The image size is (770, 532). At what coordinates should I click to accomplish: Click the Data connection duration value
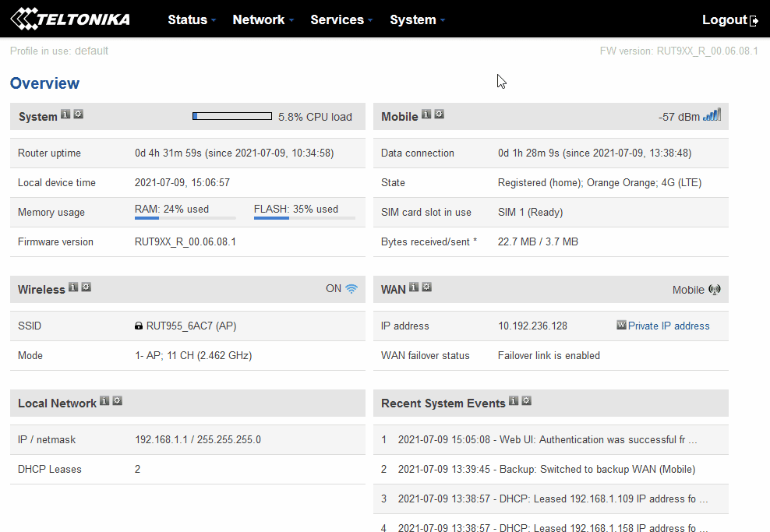tap(595, 153)
